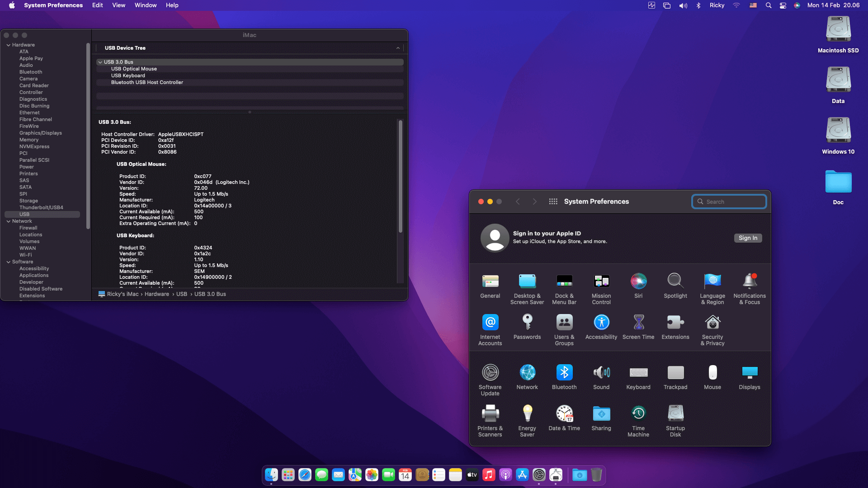Focus the System Preferences search field

[729, 202]
